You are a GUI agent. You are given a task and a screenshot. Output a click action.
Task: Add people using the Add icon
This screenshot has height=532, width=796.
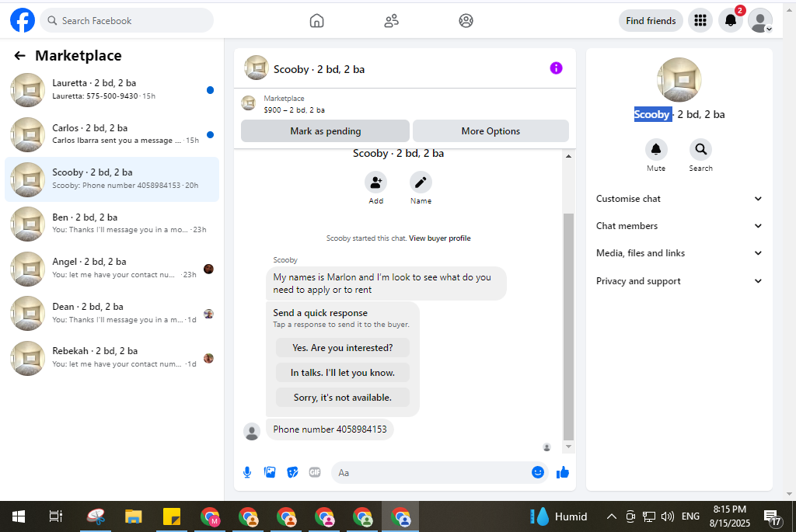[x=376, y=183]
